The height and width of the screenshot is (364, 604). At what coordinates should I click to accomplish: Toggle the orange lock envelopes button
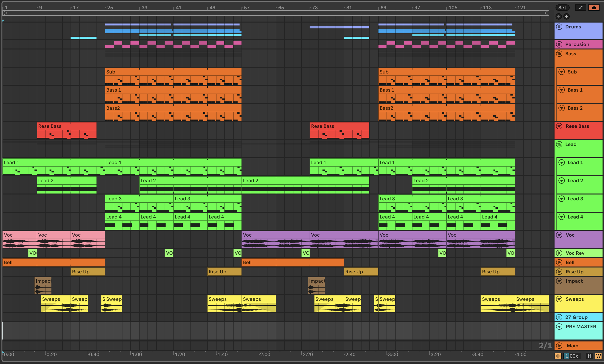pos(594,8)
